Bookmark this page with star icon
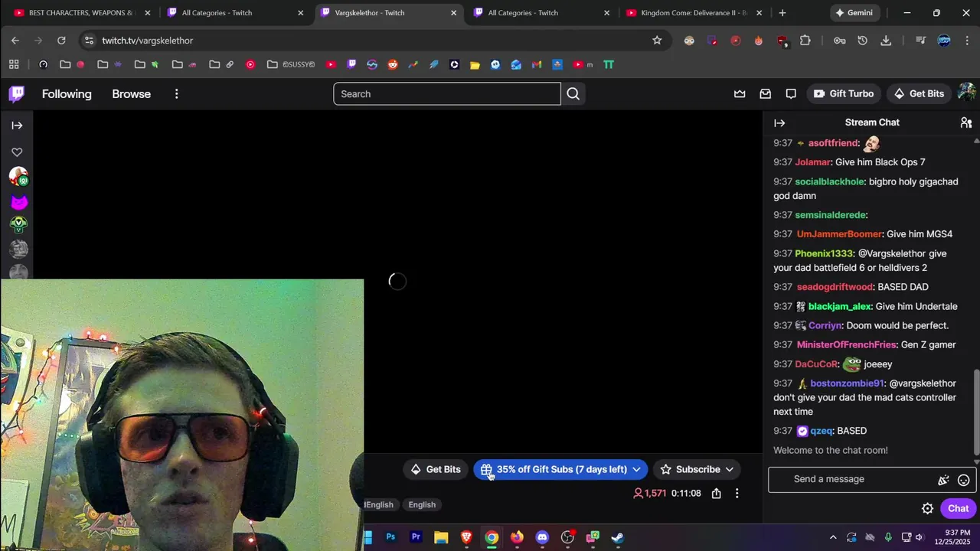The image size is (980, 551). pos(657,41)
